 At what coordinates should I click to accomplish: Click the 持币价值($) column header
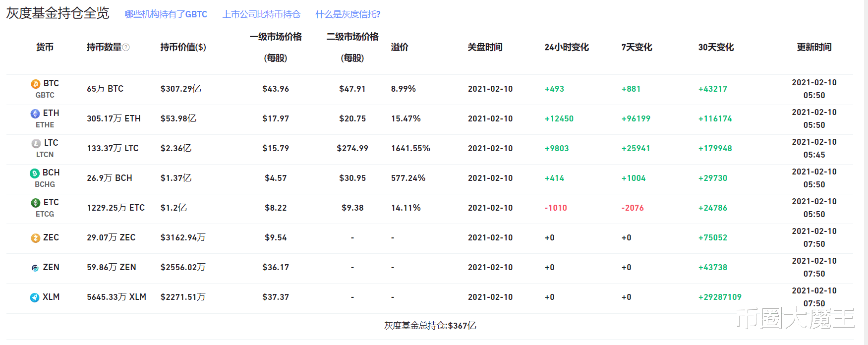click(183, 47)
